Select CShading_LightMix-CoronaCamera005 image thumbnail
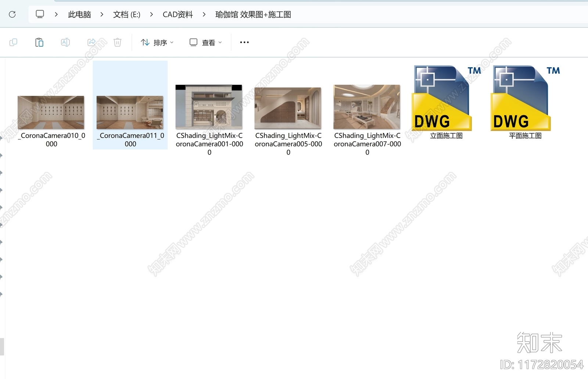The image size is (588, 379). (x=288, y=108)
